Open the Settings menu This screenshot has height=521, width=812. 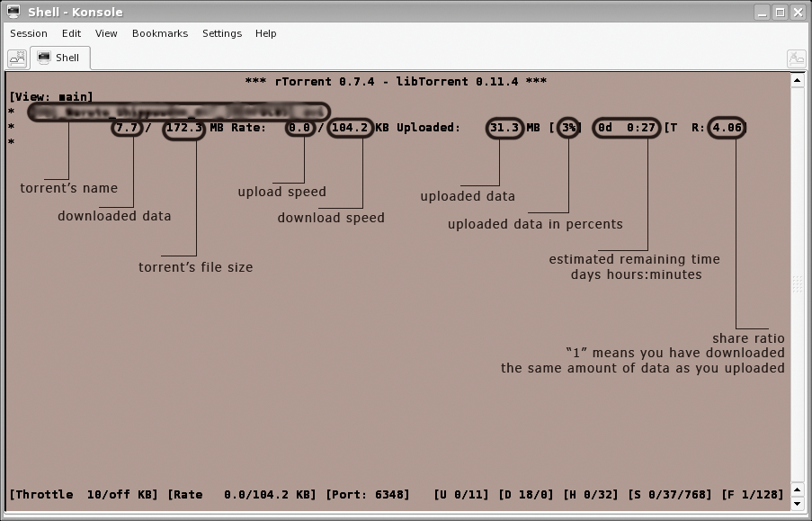click(x=222, y=33)
